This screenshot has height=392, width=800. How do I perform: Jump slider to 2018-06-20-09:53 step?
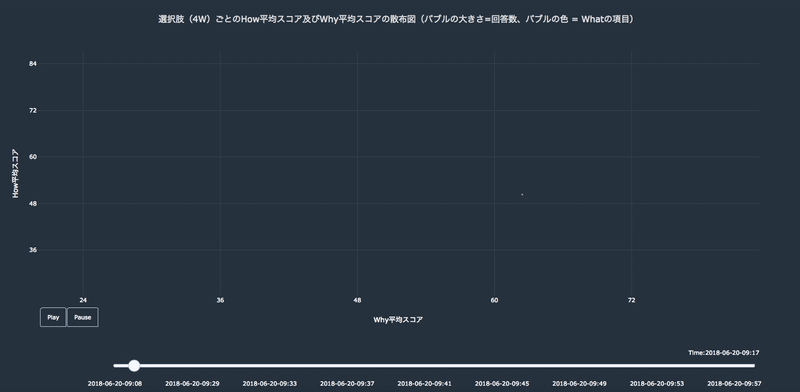(x=657, y=383)
